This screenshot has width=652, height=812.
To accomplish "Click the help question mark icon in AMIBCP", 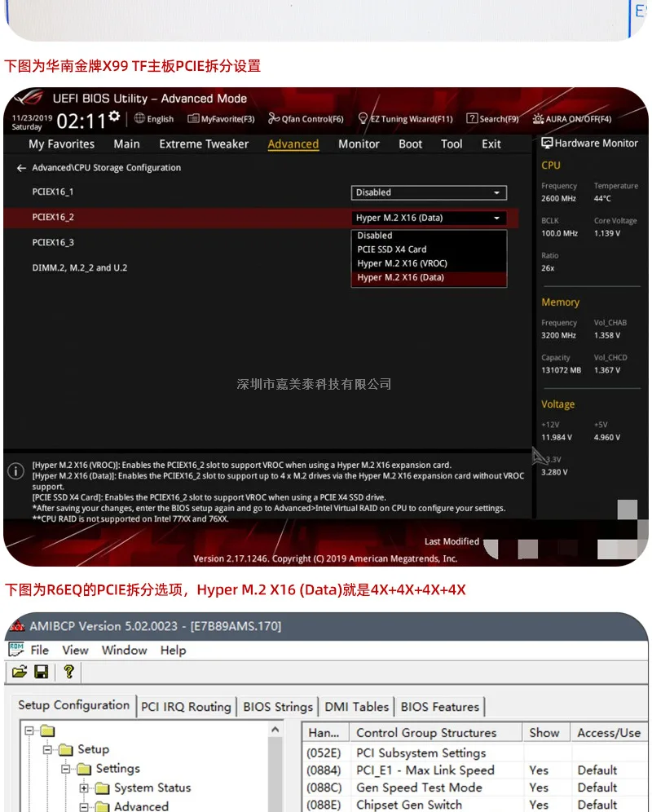I will (68, 672).
